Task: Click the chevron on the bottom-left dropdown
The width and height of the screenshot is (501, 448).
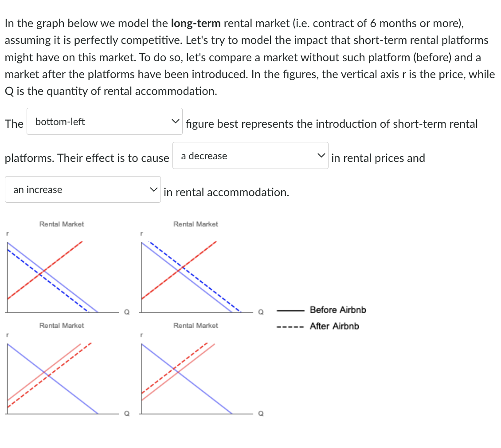Action: tap(176, 120)
